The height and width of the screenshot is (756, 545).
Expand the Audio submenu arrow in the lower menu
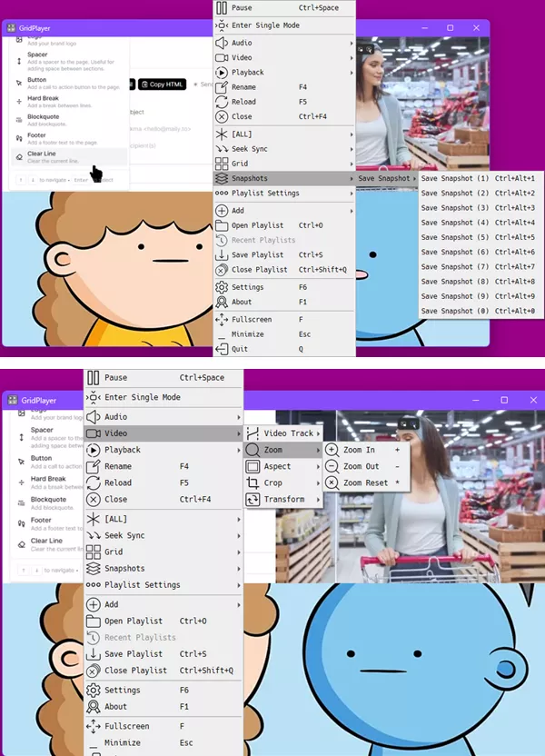239,417
